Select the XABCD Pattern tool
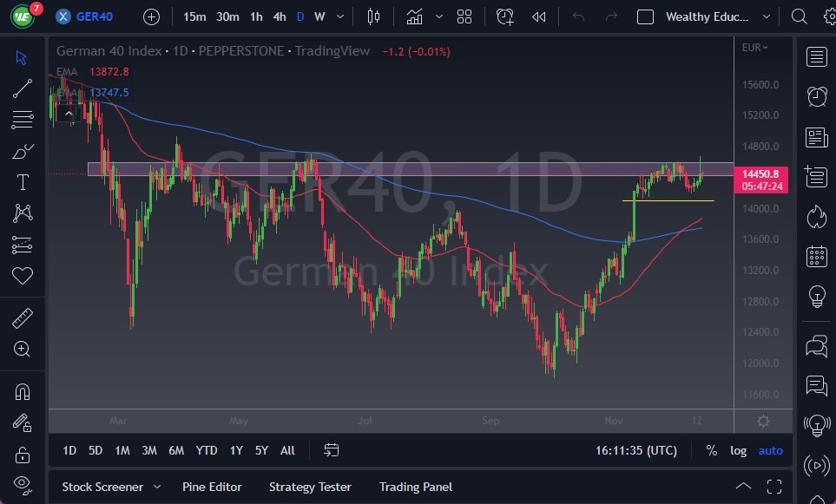The width and height of the screenshot is (836, 504). tap(23, 213)
